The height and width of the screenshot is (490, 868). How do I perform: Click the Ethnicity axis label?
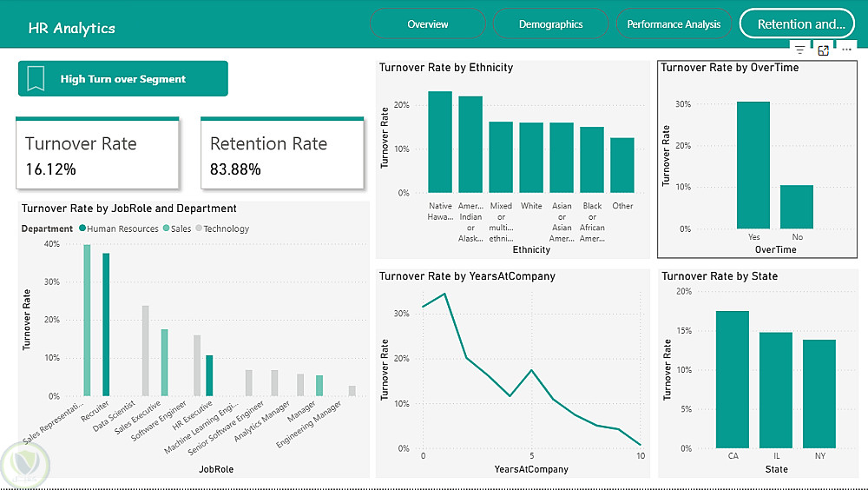531,249
